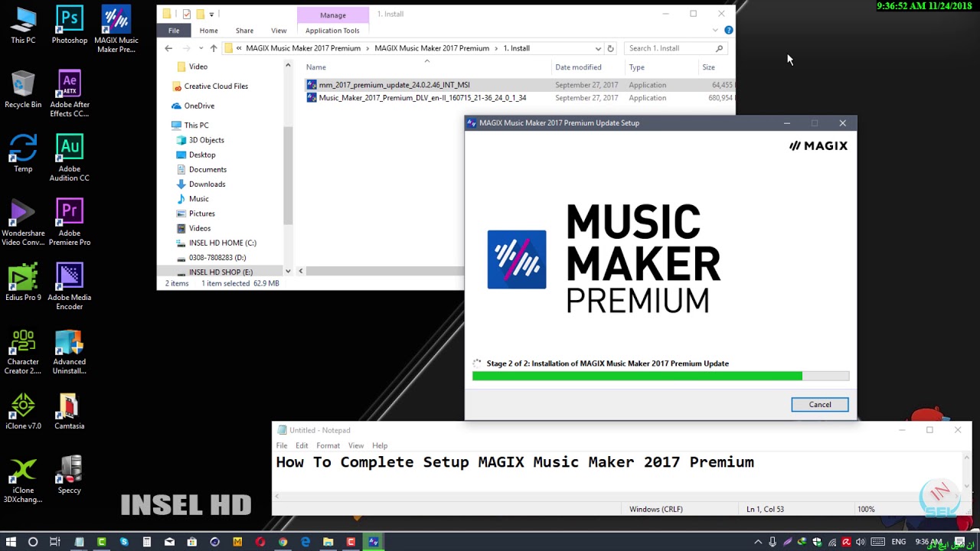Open Adobe After Effects CC desktop shortcut

click(x=70, y=94)
